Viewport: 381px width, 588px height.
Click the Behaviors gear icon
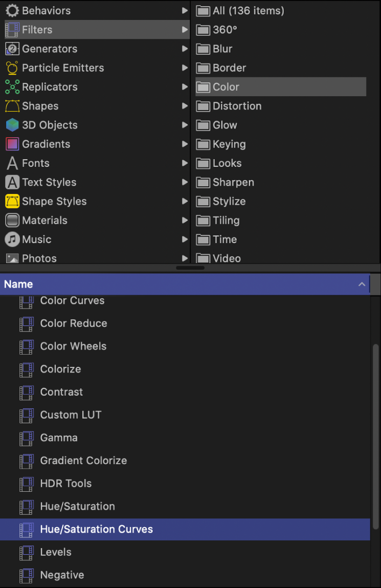click(x=12, y=11)
